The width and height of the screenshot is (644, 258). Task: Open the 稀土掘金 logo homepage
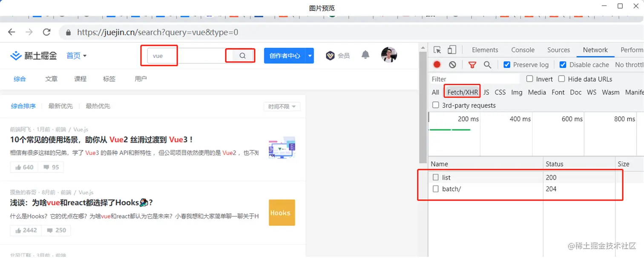coord(34,55)
